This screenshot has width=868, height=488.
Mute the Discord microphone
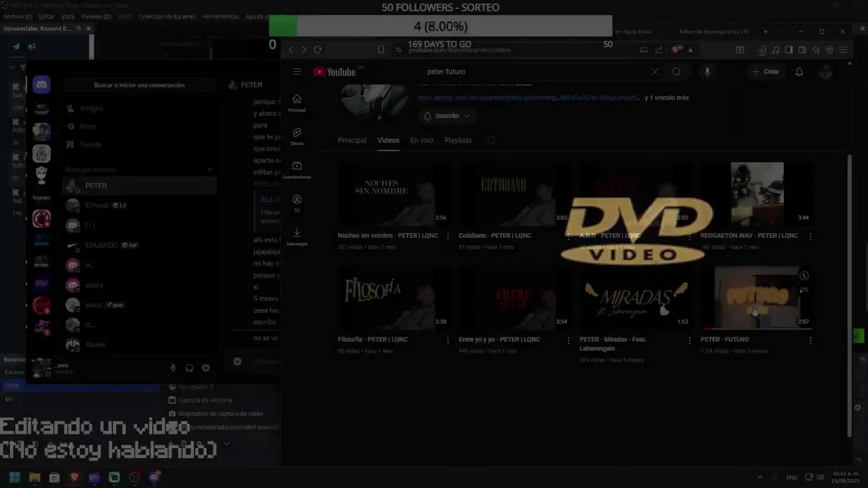click(173, 368)
